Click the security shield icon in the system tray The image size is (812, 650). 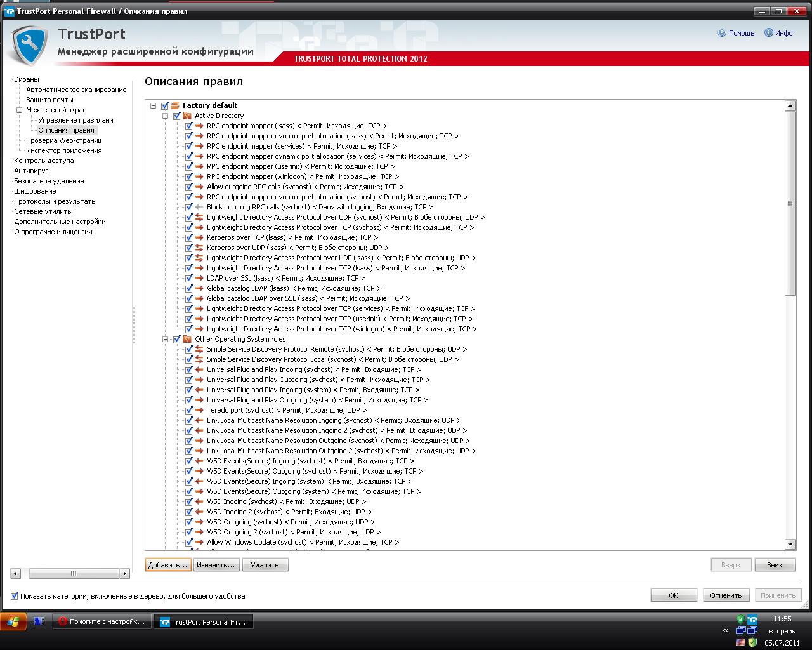(x=752, y=642)
